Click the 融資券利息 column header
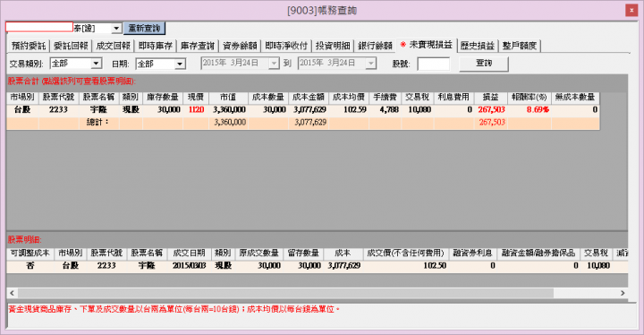Viewport: 644px width, 335px height. [473, 253]
